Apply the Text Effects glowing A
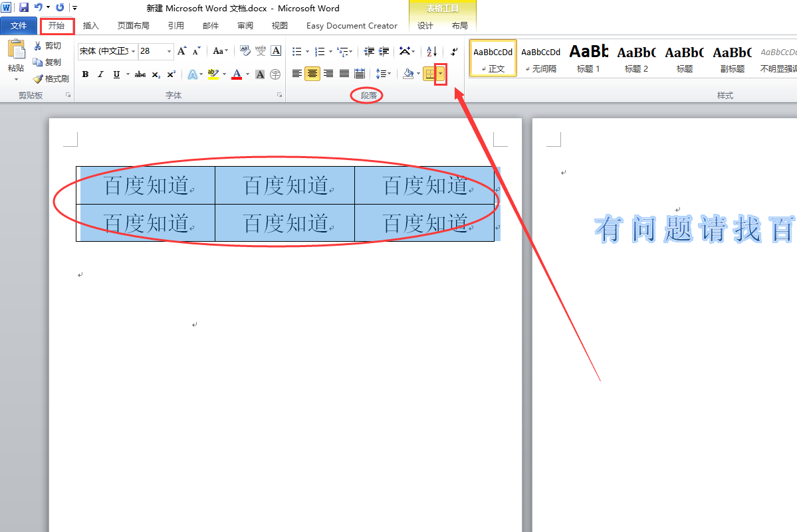The width and height of the screenshot is (797, 532). tap(192, 74)
